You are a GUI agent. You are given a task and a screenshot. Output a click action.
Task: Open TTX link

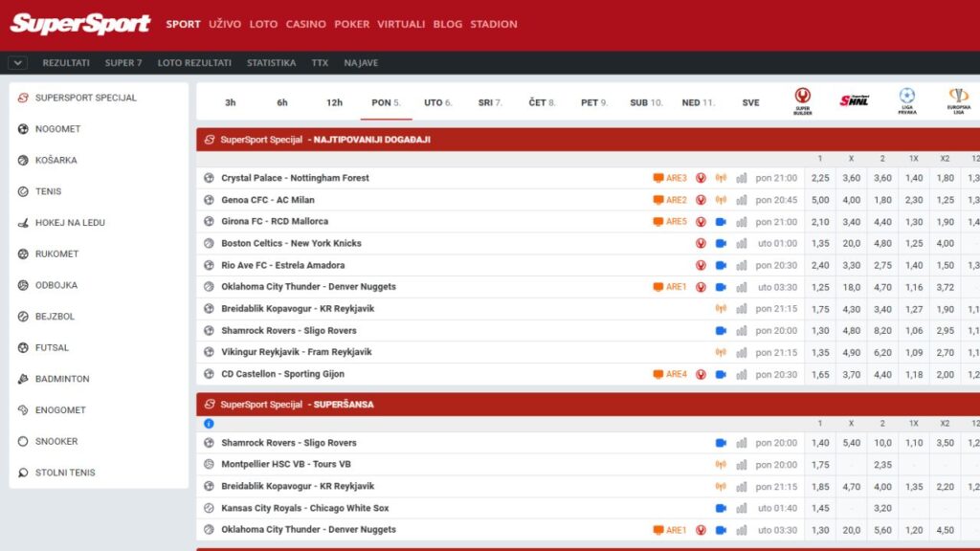(320, 62)
